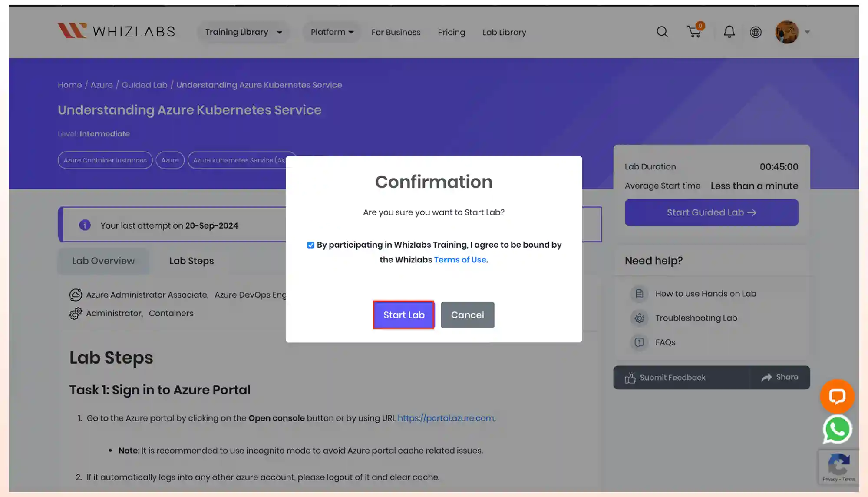Open the orange live chat bubble
868x497 pixels.
(837, 396)
